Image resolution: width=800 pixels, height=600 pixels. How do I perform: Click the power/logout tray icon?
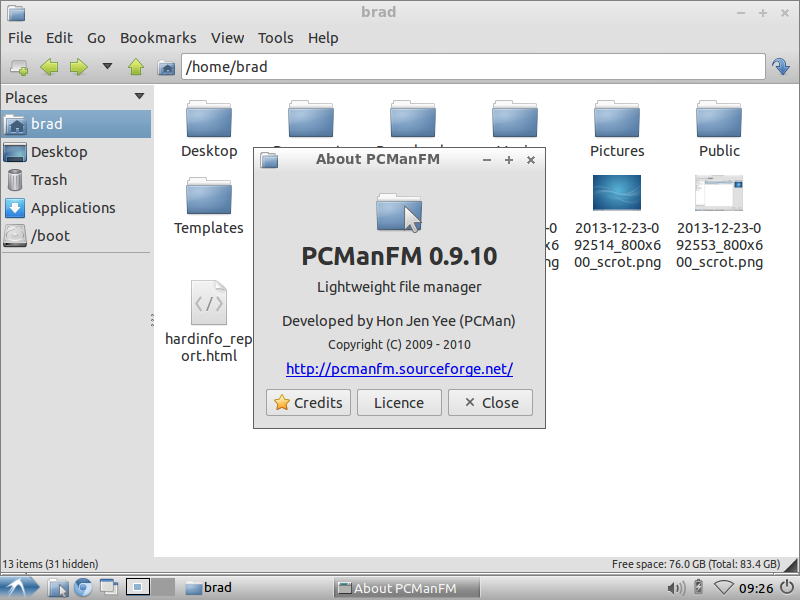788,588
